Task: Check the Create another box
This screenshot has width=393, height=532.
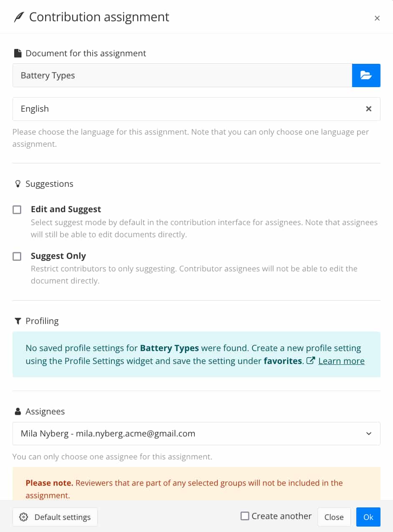Action: coord(244,516)
